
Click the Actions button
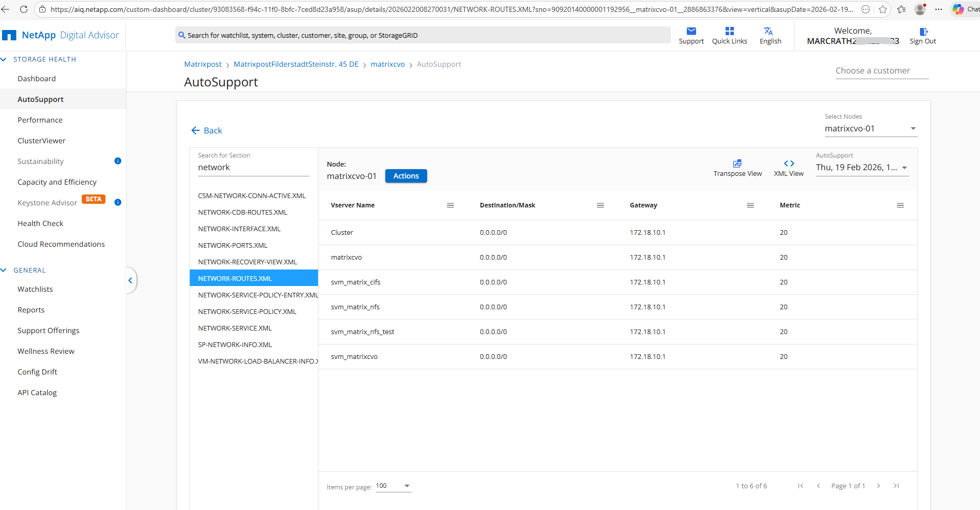(x=406, y=176)
